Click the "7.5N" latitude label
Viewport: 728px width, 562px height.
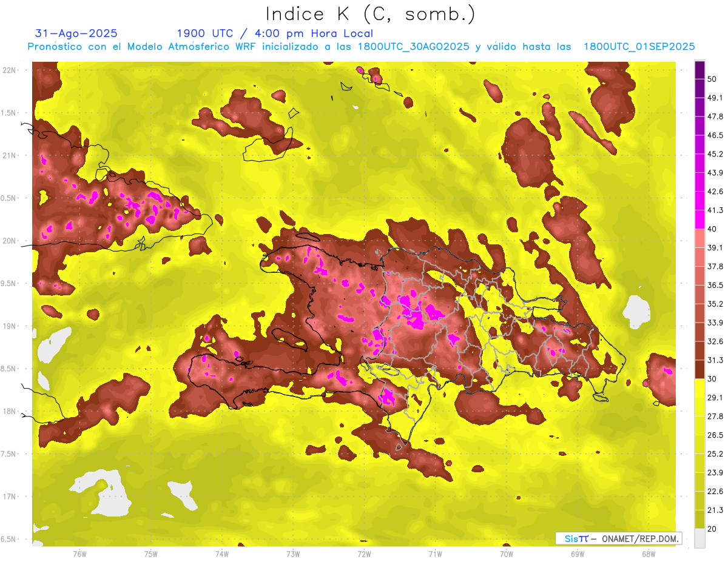(x=9, y=454)
